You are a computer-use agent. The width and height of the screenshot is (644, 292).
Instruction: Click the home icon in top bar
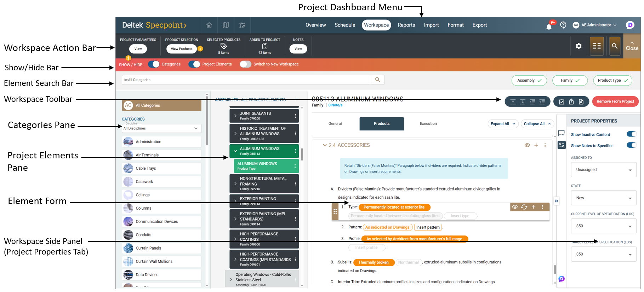(209, 25)
